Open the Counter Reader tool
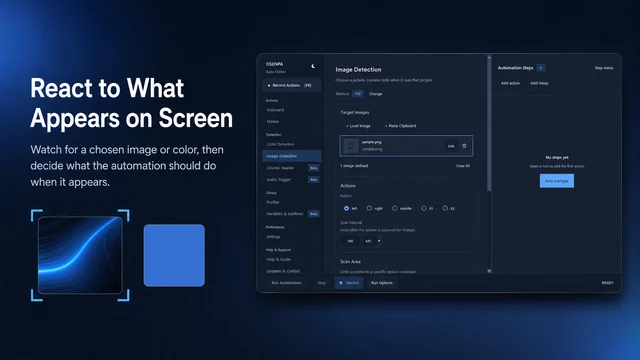This screenshot has height=360, width=640. click(x=280, y=168)
